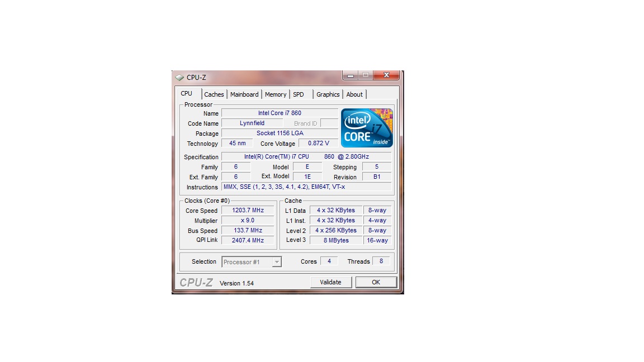Click the Multiplier value x 9.0
The width and height of the screenshot is (644, 362).
[x=248, y=221]
